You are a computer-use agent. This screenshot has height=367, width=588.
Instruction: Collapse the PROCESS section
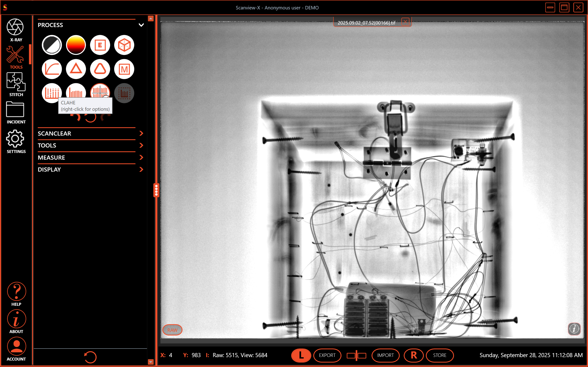click(x=141, y=25)
